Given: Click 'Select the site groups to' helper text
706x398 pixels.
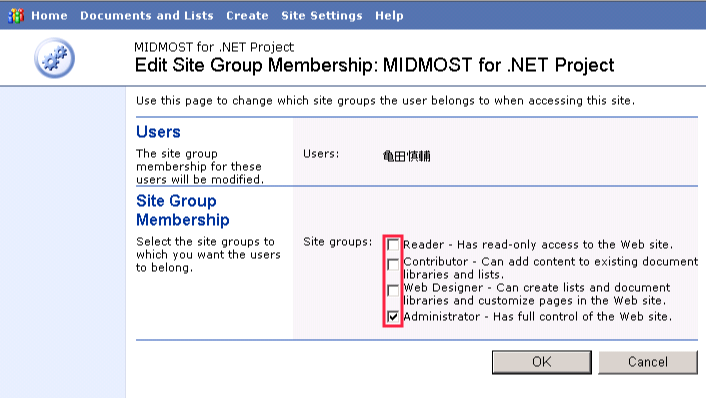Looking at the screenshot, I should click(208, 255).
